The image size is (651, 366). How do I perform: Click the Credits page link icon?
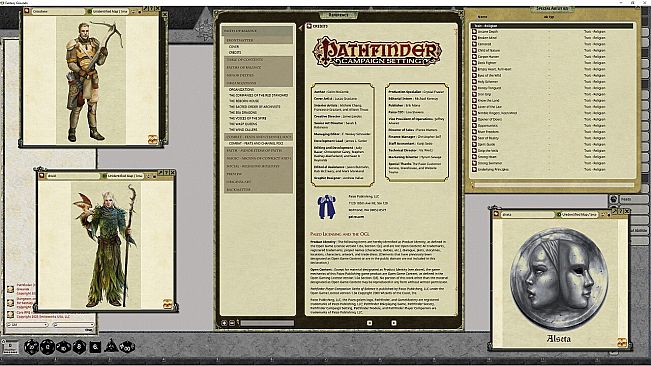(x=309, y=26)
